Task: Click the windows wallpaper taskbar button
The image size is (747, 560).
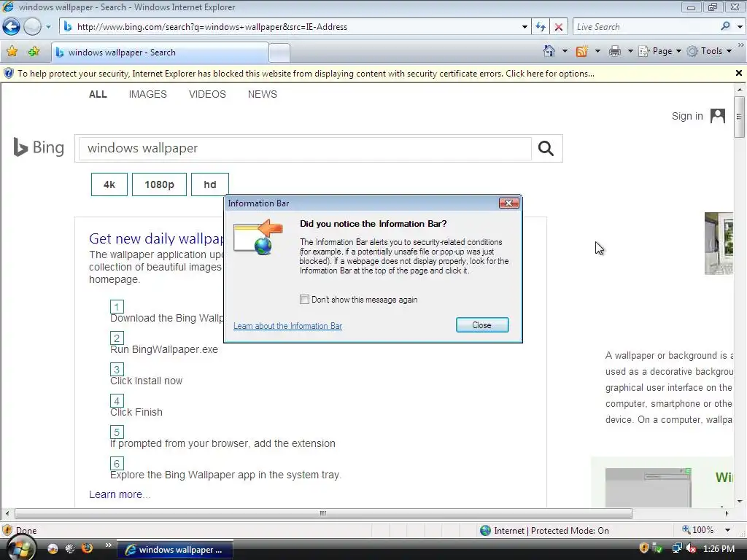Action: (x=175, y=550)
